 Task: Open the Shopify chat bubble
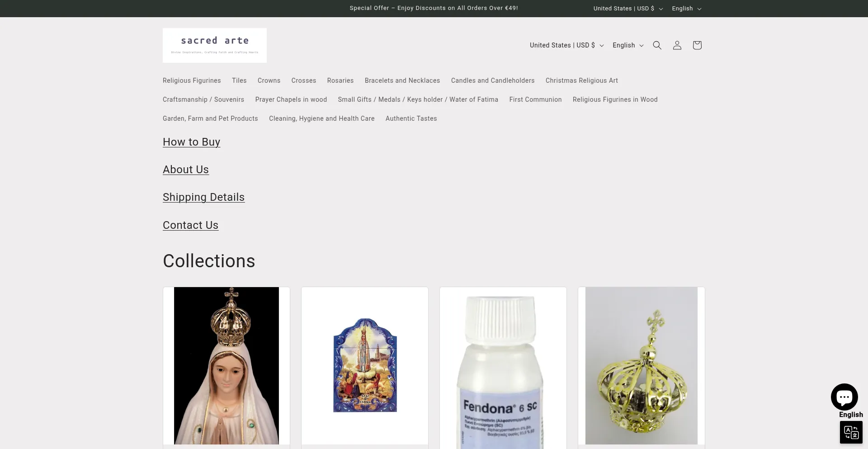(844, 397)
